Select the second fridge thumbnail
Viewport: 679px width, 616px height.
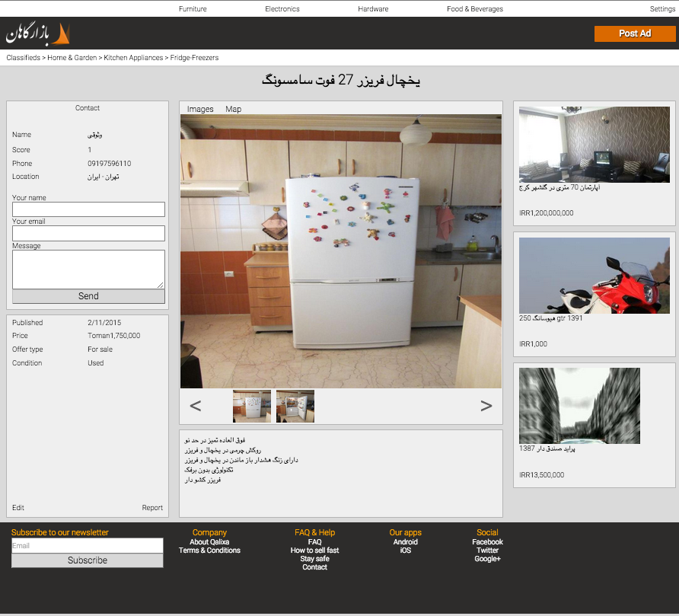(x=295, y=407)
